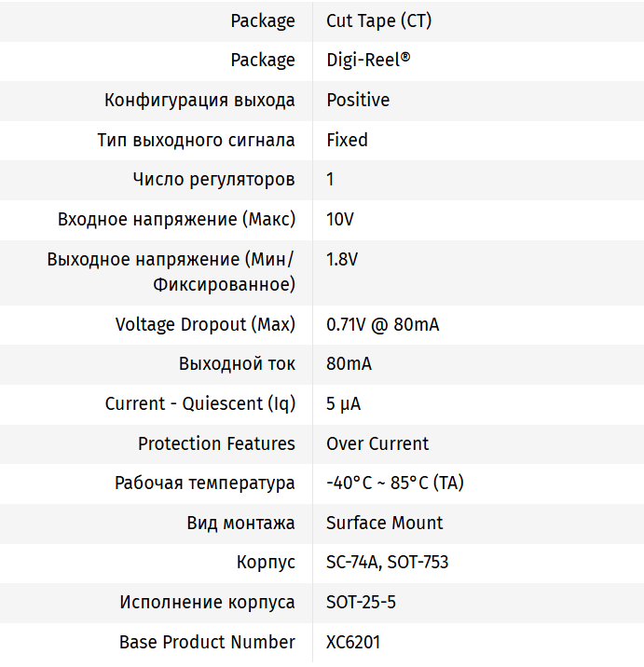Click the Digi-Reel® package value

pyautogui.click(x=368, y=61)
